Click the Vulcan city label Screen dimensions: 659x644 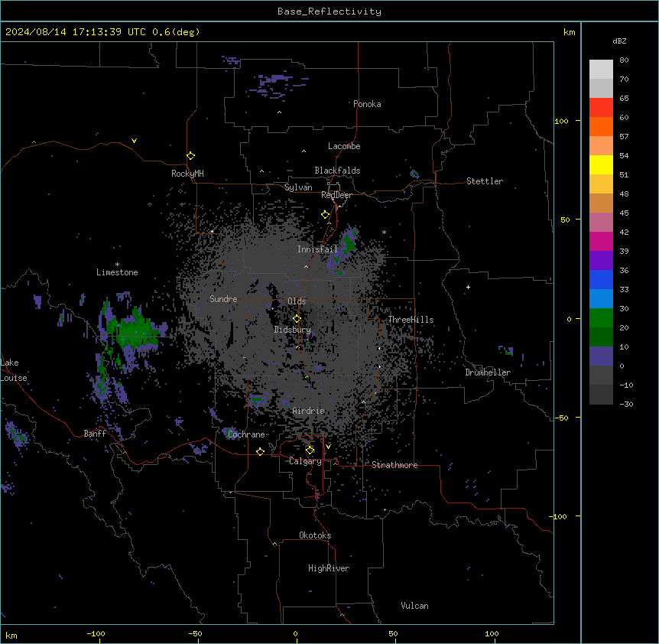415,606
